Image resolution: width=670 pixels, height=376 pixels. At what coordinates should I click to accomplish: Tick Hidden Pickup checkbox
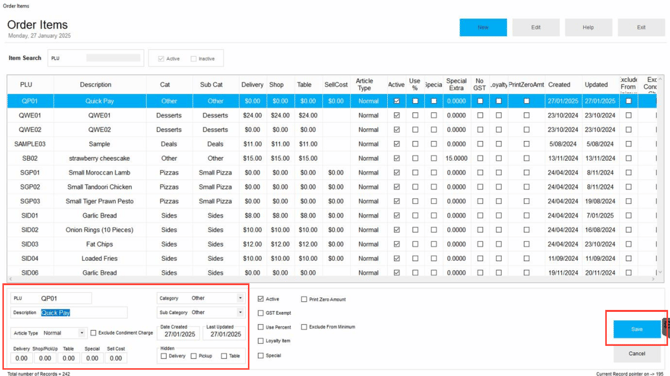(x=194, y=356)
